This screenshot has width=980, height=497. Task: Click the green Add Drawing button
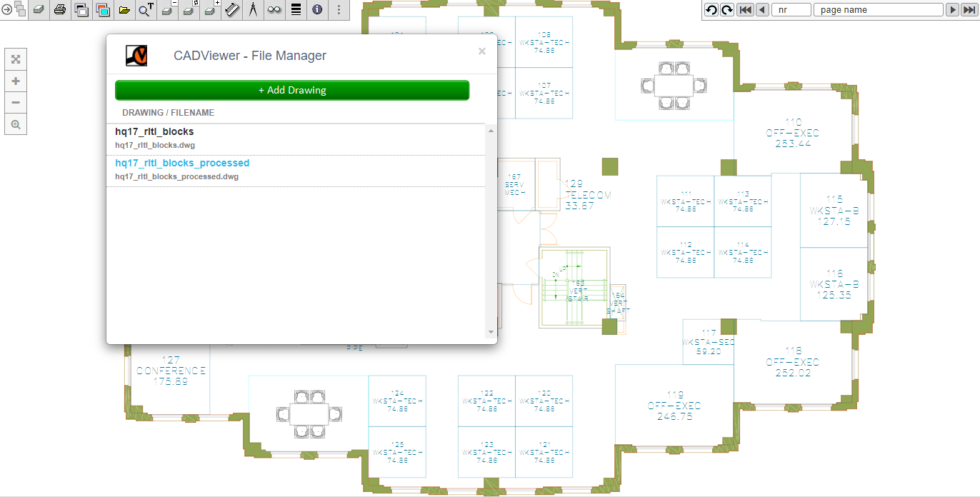291,90
